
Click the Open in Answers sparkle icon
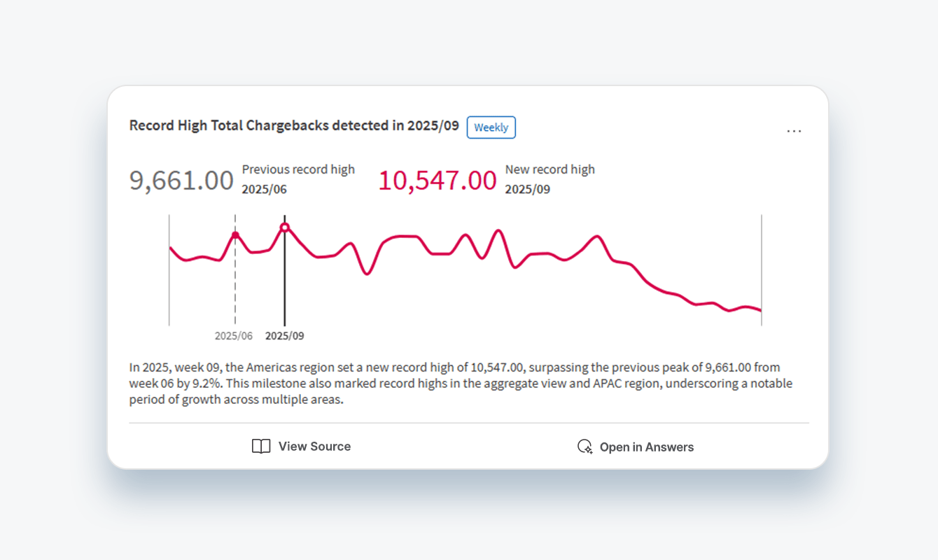584,447
